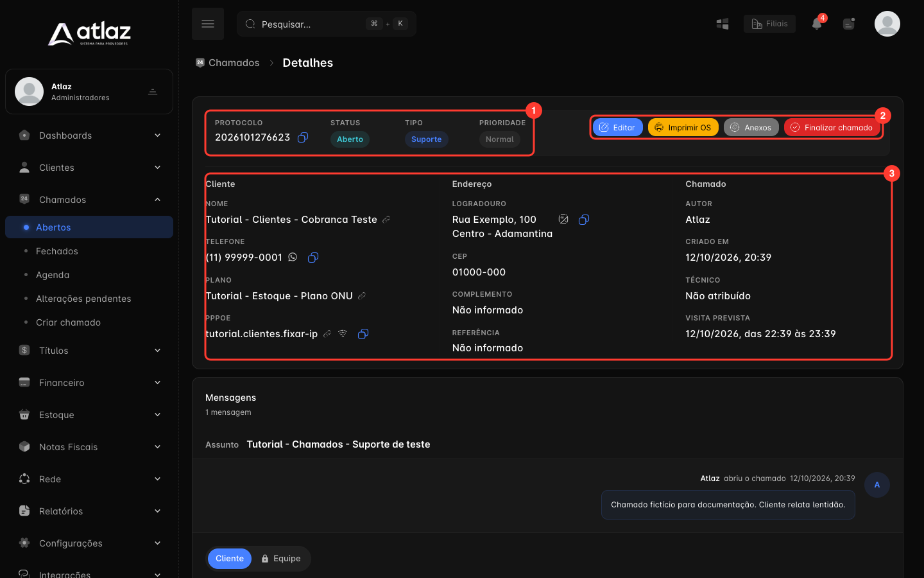This screenshot has height=578, width=924.
Task: Click Finalizar chamado
Action: tap(832, 127)
